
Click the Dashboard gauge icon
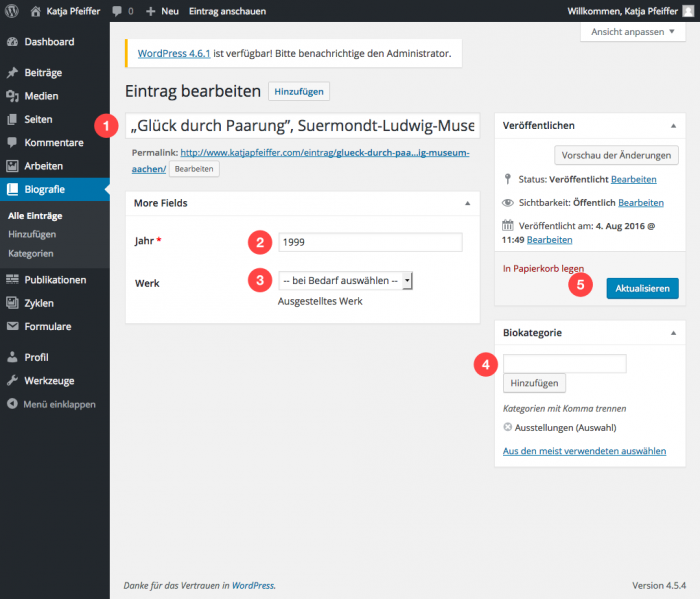pyautogui.click(x=12, y=42)
